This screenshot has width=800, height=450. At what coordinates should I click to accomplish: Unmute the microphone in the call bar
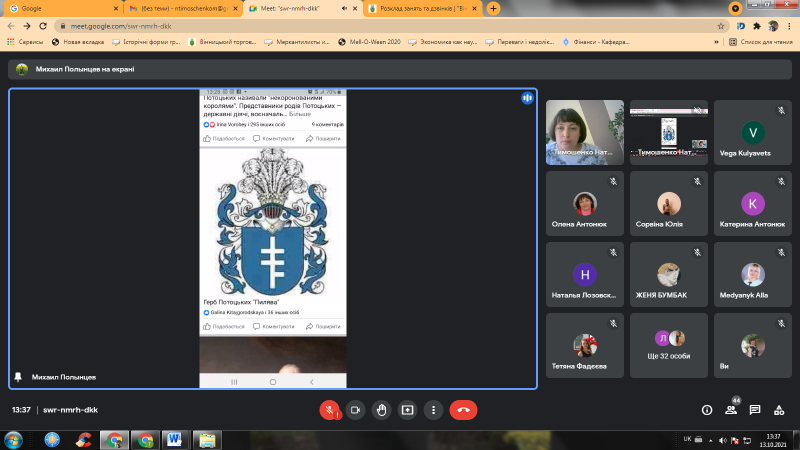[x=330, y=410]
